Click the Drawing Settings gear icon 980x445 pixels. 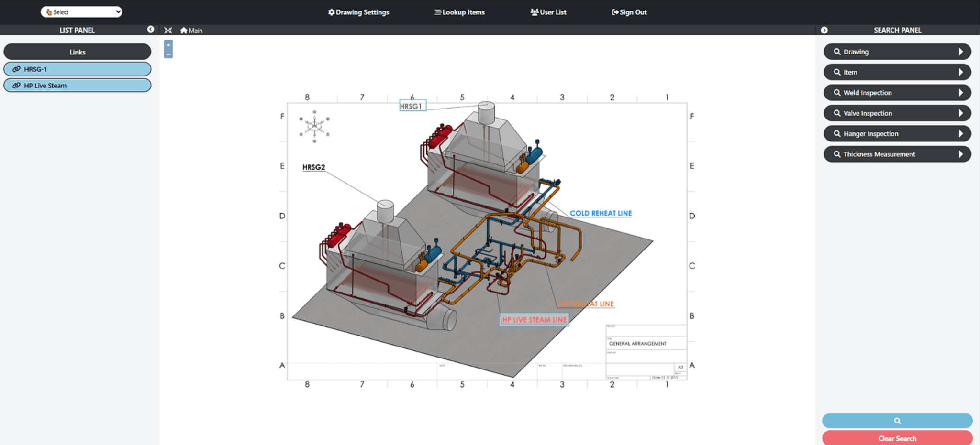(331, 12)
